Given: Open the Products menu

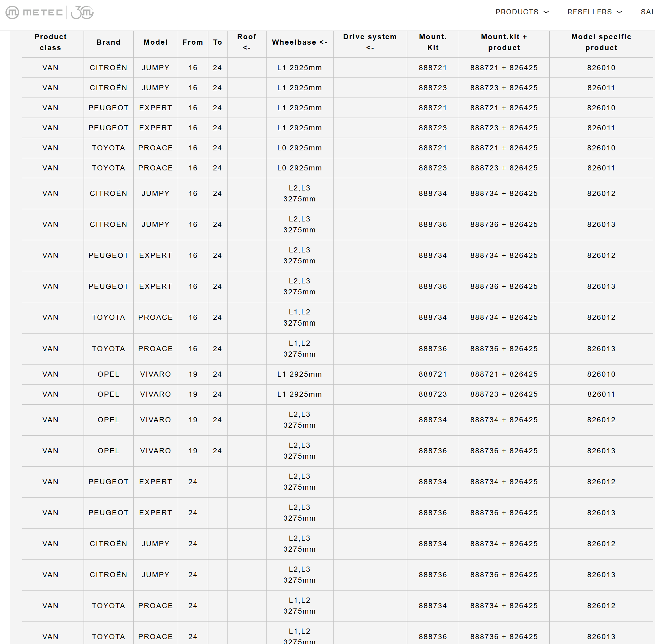Looking at the screenshot, I should click(522, 12).
